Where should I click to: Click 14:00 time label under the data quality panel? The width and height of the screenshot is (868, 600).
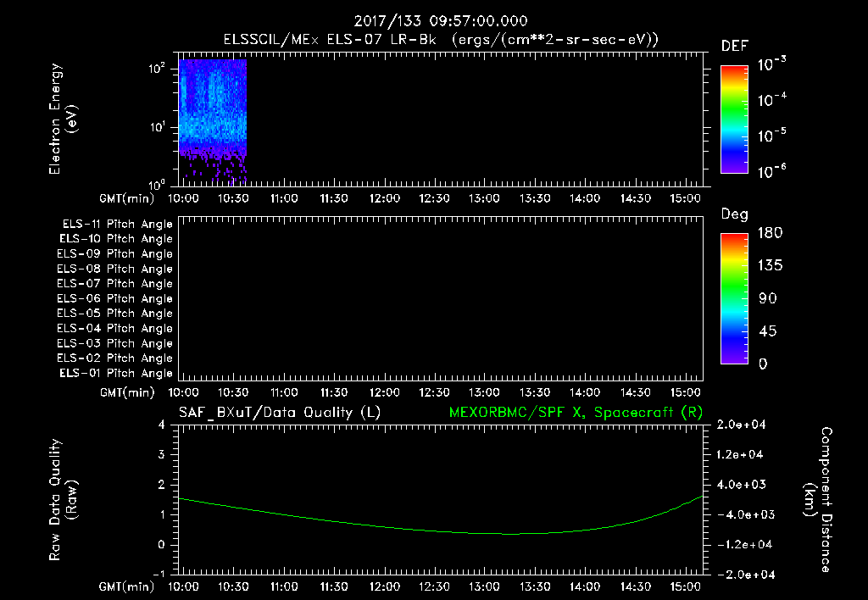(x=585, y=586)
